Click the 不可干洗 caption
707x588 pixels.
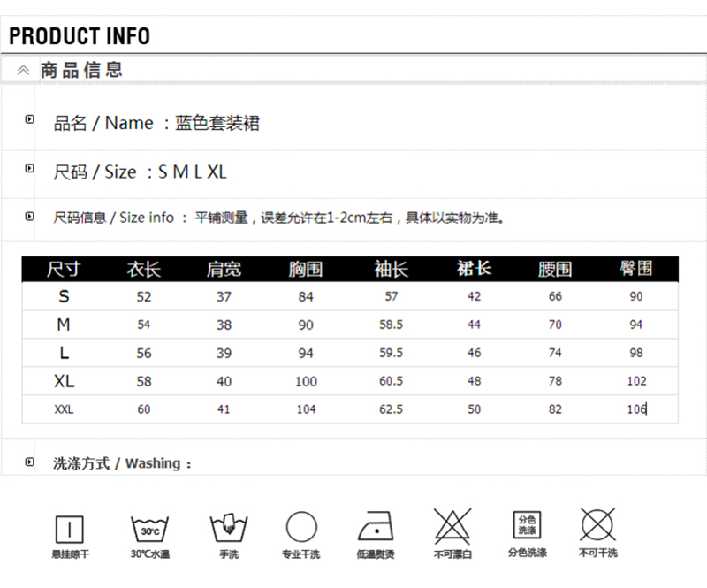click(x=598, y=553)
